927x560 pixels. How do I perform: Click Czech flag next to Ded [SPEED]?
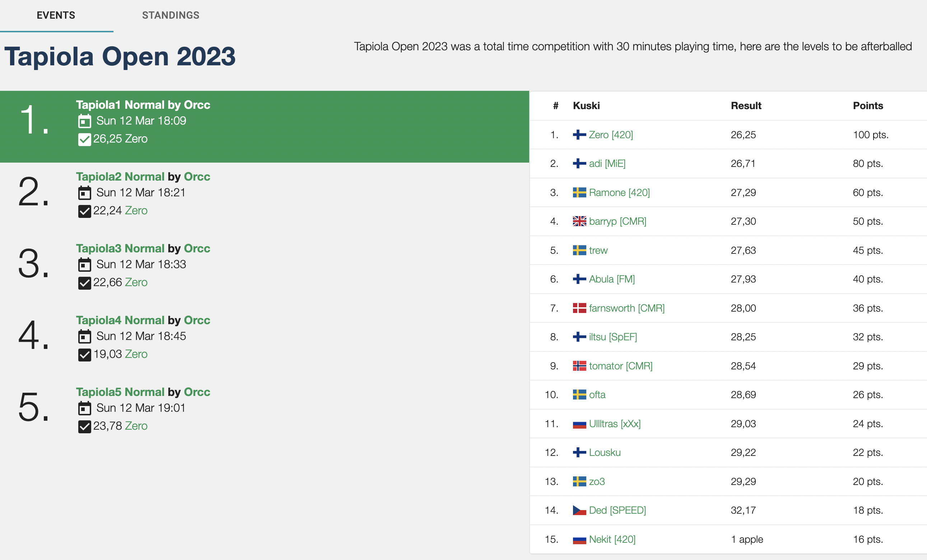point(579,510)
